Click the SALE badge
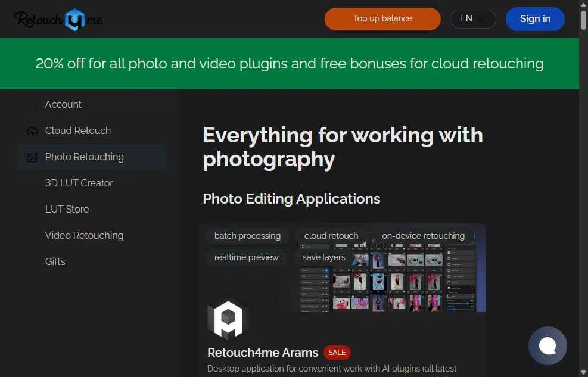The width and height of the screenshot is (588, 377). tap(337, 353)
